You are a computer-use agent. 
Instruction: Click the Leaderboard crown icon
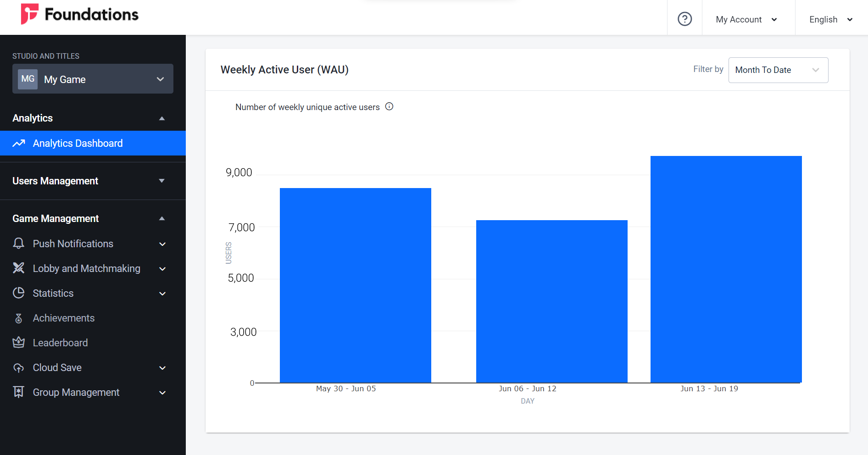18,342
